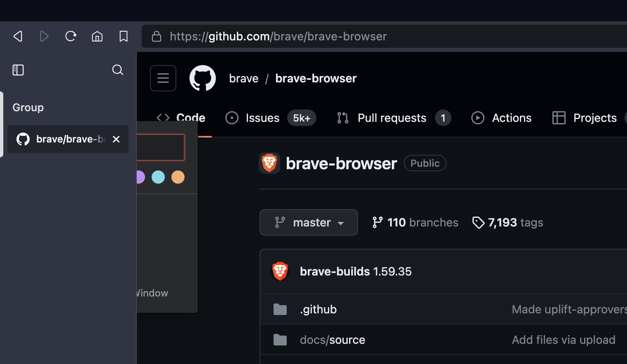Click the browser back navigation arrow
627x364 pixels.
17,36
